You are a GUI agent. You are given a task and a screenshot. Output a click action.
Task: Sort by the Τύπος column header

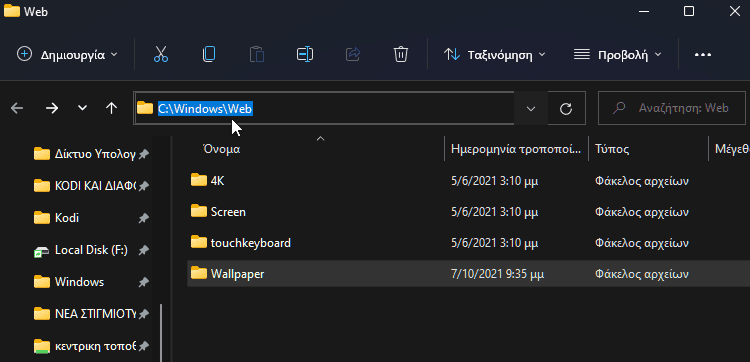(612, 149)
